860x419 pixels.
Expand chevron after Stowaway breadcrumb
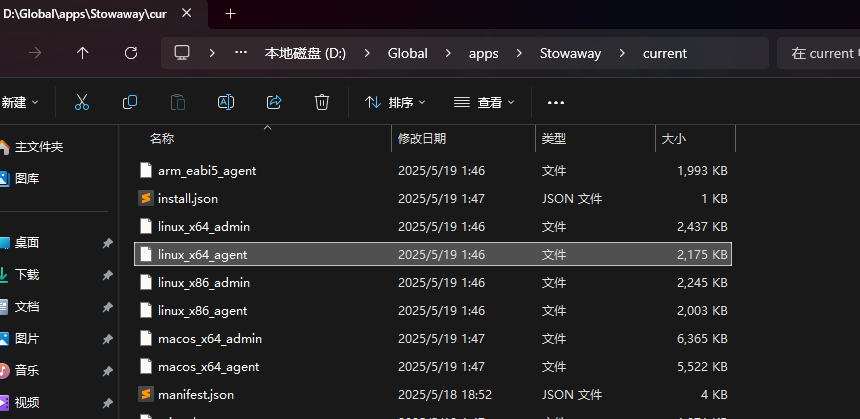[622, 53]
